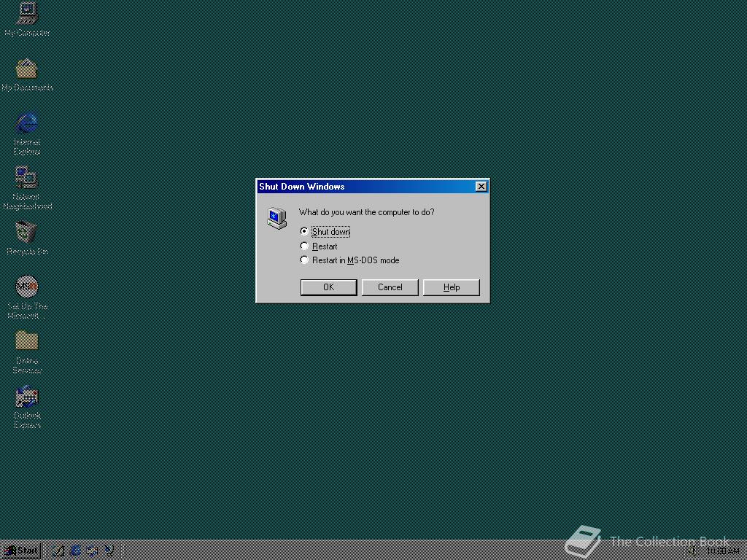Close the Shut Down Windows dialog
The width and height of the screenshot is (747, 560).
(x=481, y=186)
